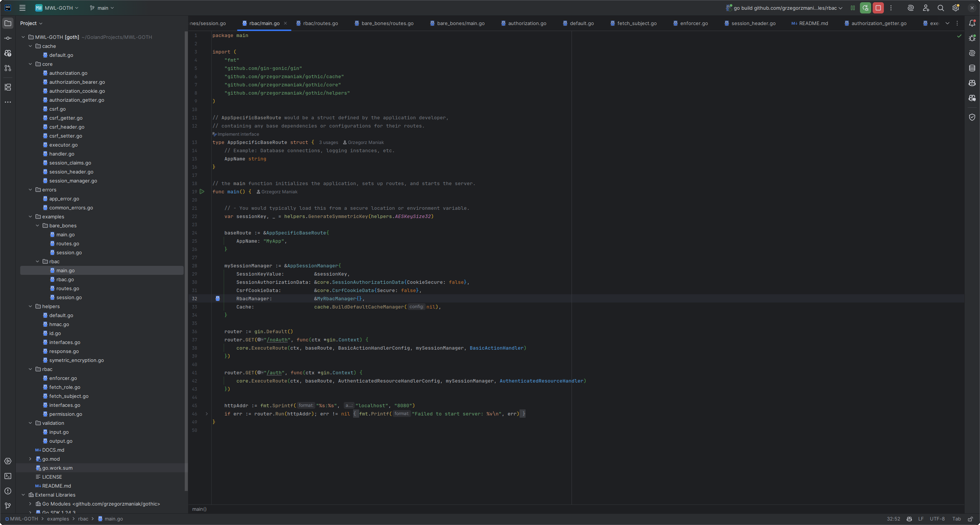This screenshot has width=980, height=525.
Task: Expand the go.mod node
Action: click(30, 459)
